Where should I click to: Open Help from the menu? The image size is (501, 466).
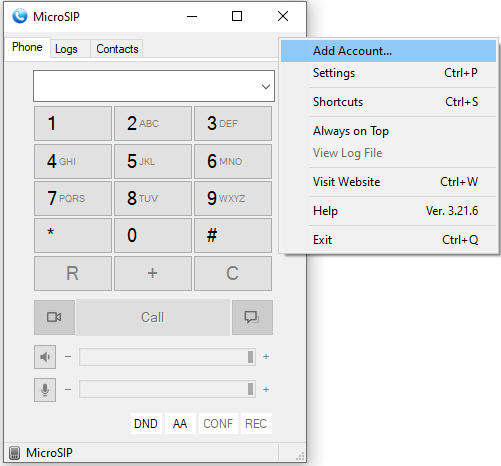tap(388, 211)
